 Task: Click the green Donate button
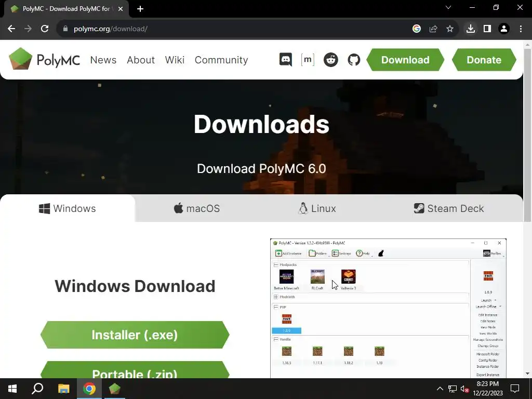pyautogui.click(x=484, y=60)
